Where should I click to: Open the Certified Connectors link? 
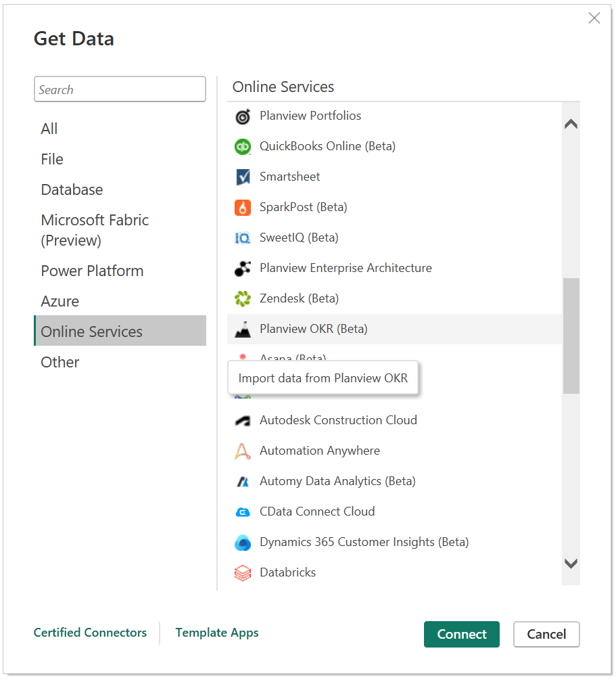pyautogui.click(x=90, y=633)
